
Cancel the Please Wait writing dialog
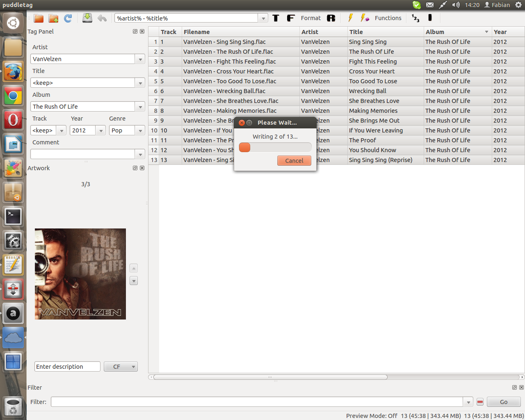294,161
